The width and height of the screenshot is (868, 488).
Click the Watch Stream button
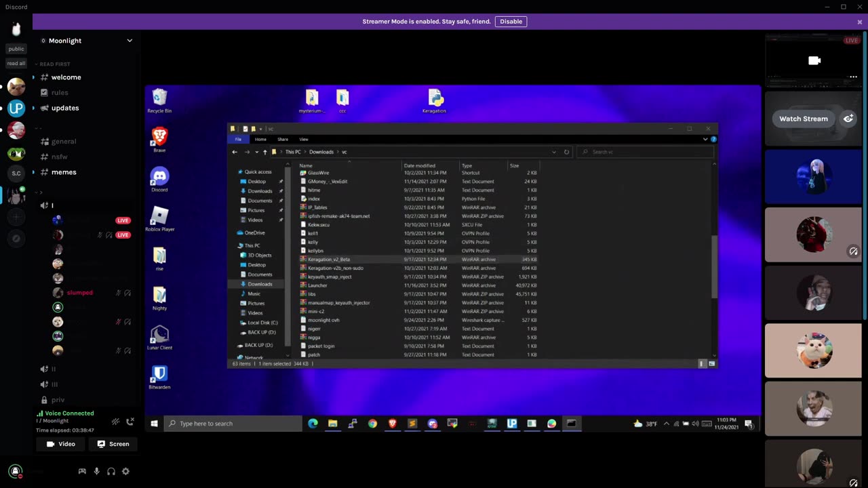[x=804, y=119]
